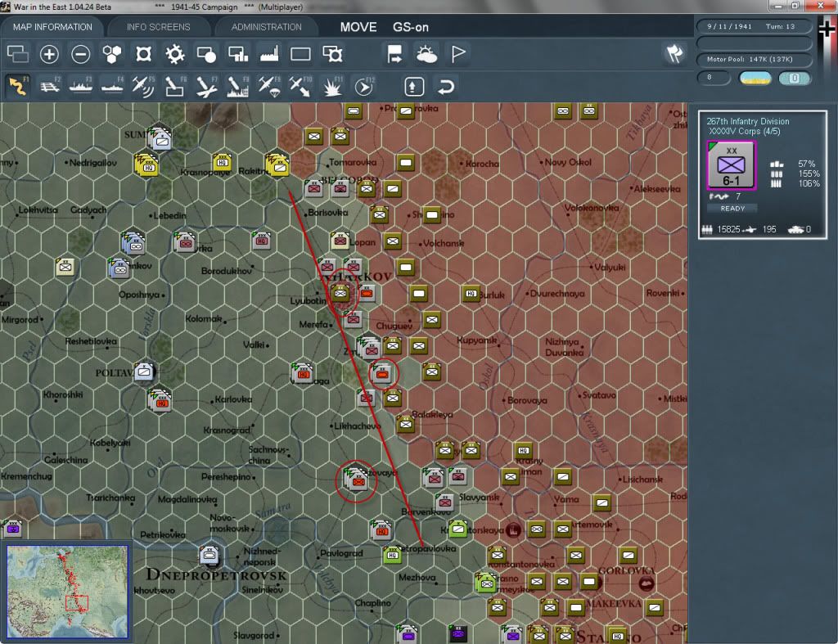Select Amphibious transport F4 ship icon
This screenshot has height=644, width=838.
[x=112, y=87]
